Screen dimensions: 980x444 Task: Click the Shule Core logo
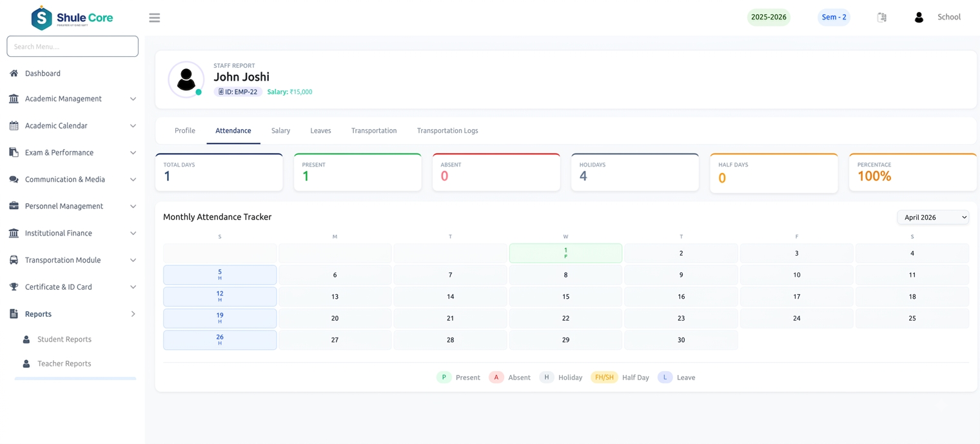[x=72, y=18]
